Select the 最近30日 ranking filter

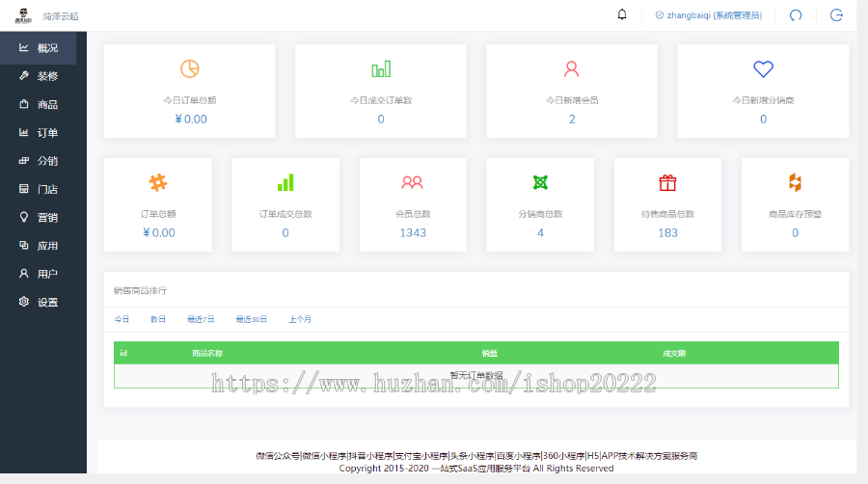252,319
